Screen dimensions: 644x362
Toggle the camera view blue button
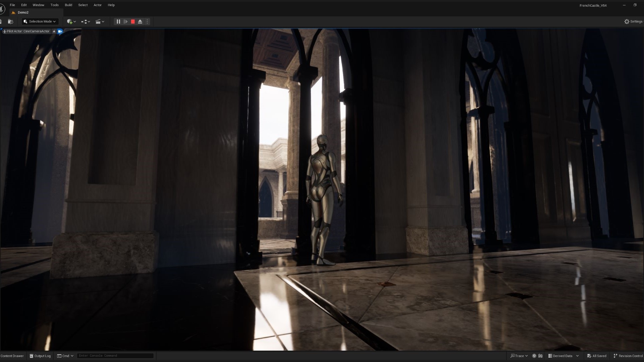point(60,31)
